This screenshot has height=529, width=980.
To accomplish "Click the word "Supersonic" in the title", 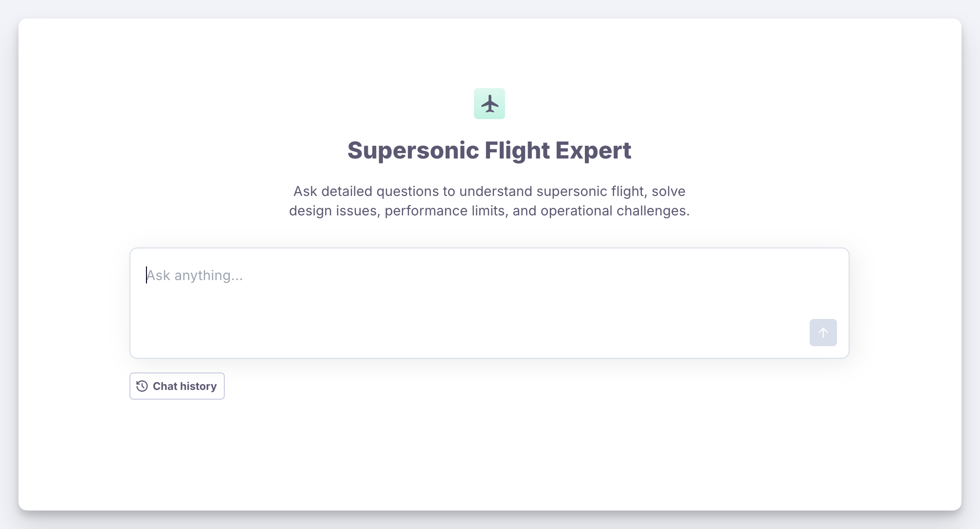I will pos(413,150).
